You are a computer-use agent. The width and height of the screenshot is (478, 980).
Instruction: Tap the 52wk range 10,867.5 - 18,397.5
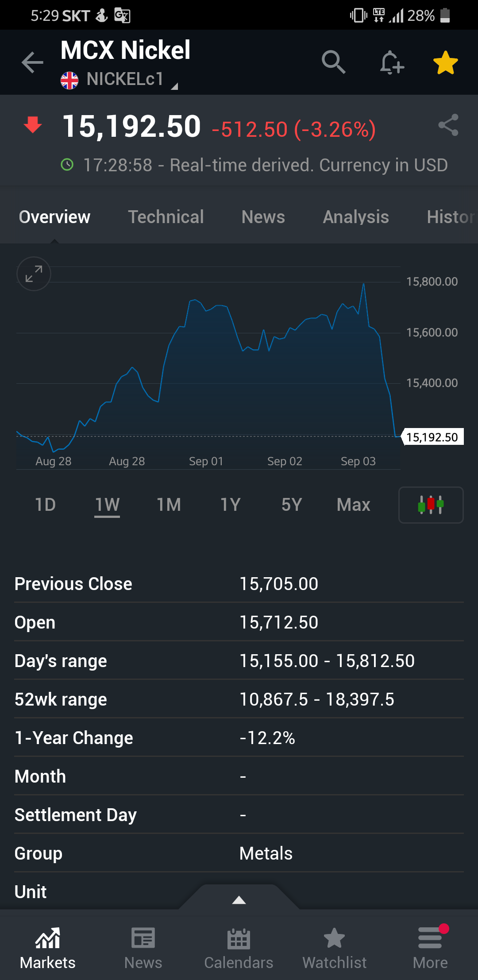317,699
